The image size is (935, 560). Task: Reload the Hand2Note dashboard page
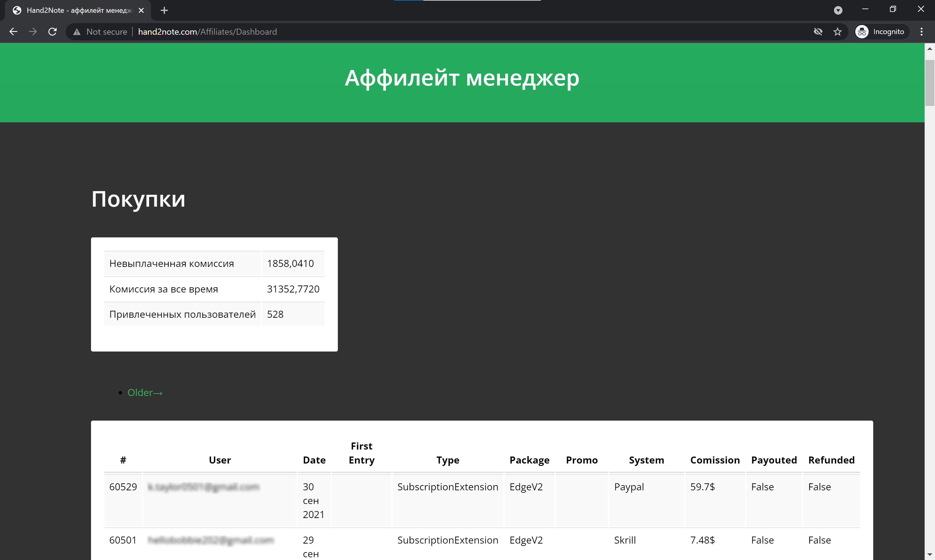52,32
